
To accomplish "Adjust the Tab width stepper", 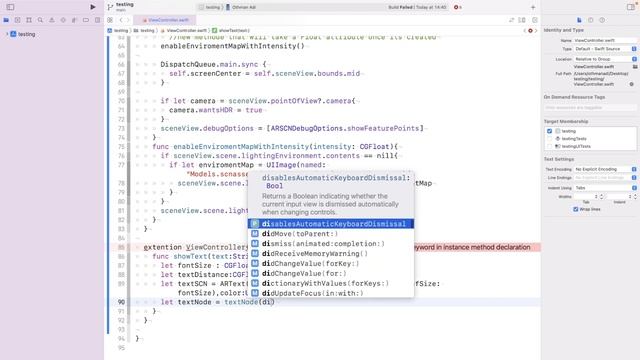I will tap(601, 197).
